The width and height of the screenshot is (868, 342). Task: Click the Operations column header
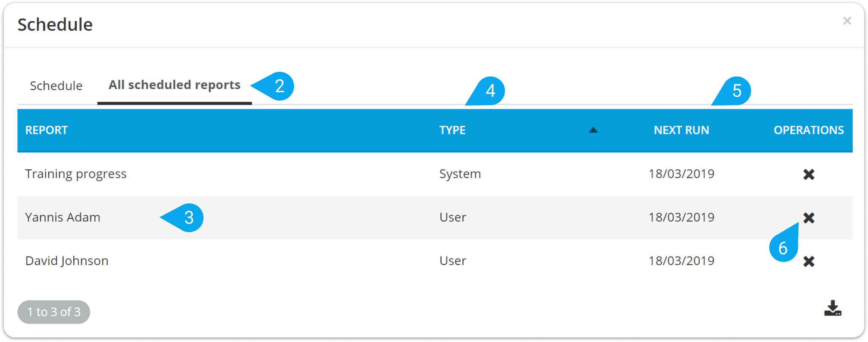pos(809,130)
